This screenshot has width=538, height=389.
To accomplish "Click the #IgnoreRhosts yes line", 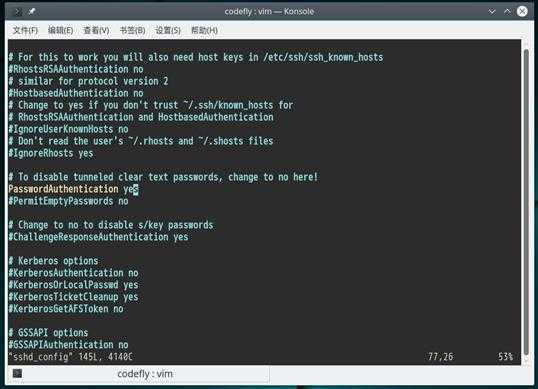I will point(51,153).
